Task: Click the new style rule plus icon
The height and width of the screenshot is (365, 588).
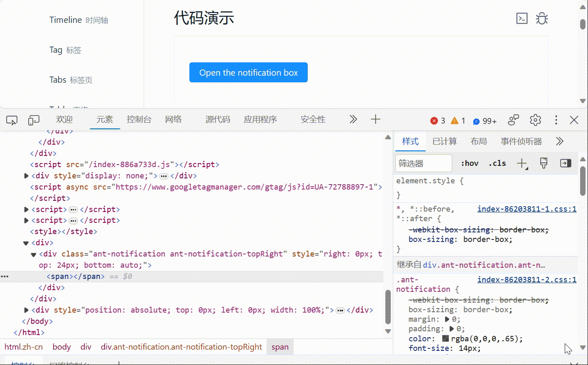Action: pos(522,163)
